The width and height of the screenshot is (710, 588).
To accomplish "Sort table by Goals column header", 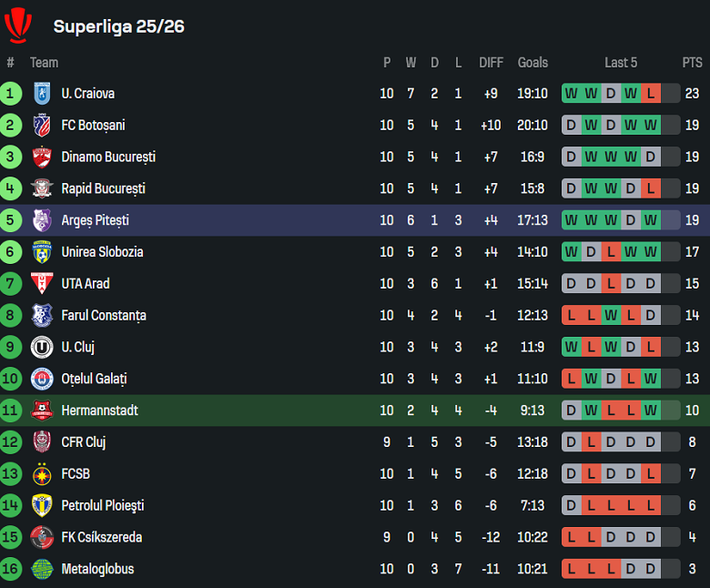I will pos(532,63).
